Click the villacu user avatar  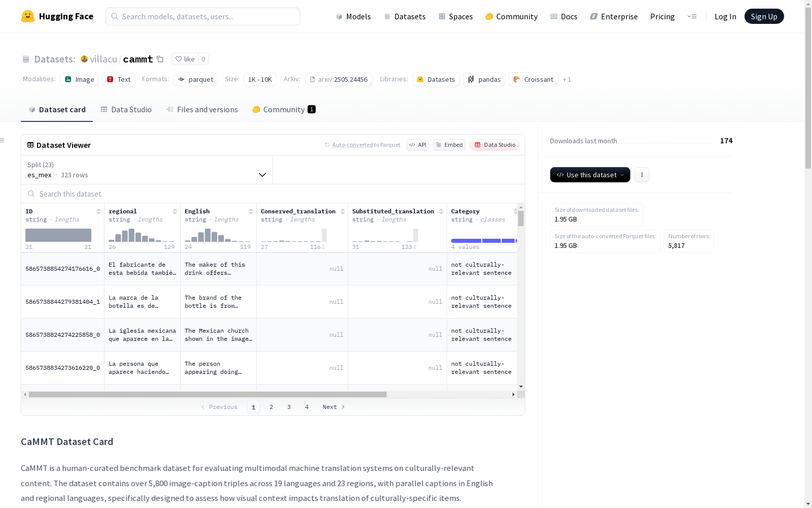click(84, 59)
